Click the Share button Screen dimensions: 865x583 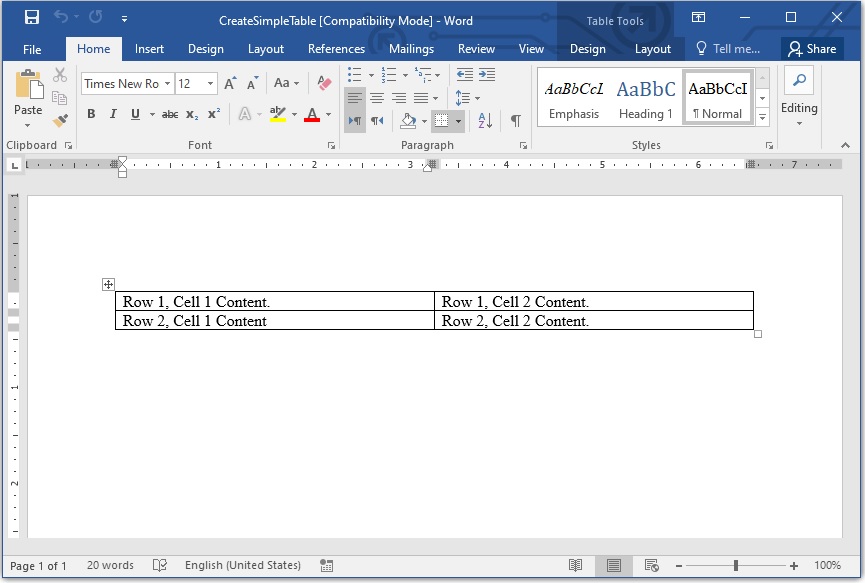pos(812,48)
